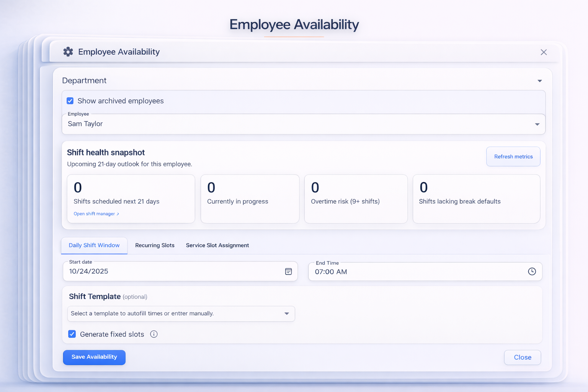Toggle Generate fixed slots checkbox
The image size is (588, 392).
(x=72, y=334)
